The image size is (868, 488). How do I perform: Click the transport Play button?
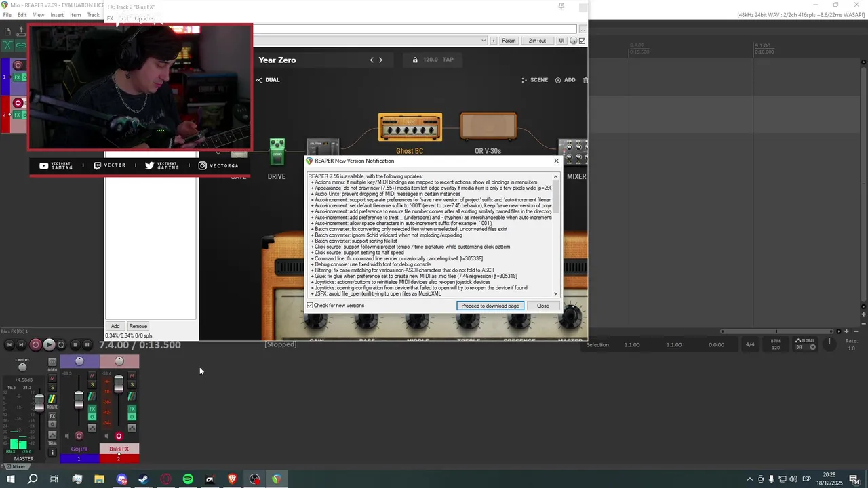[49, 344]
